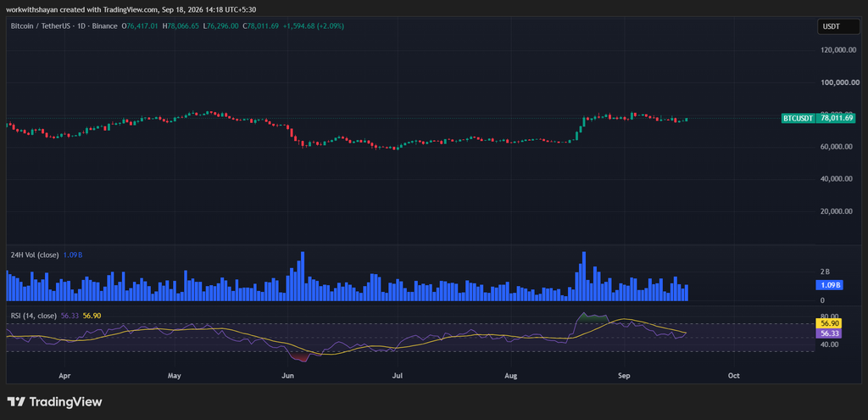The width and height of the screenshot is (868, 420).
Task: Select the 24H Vol (close) indicator legend
Action: tap(34, 255)
